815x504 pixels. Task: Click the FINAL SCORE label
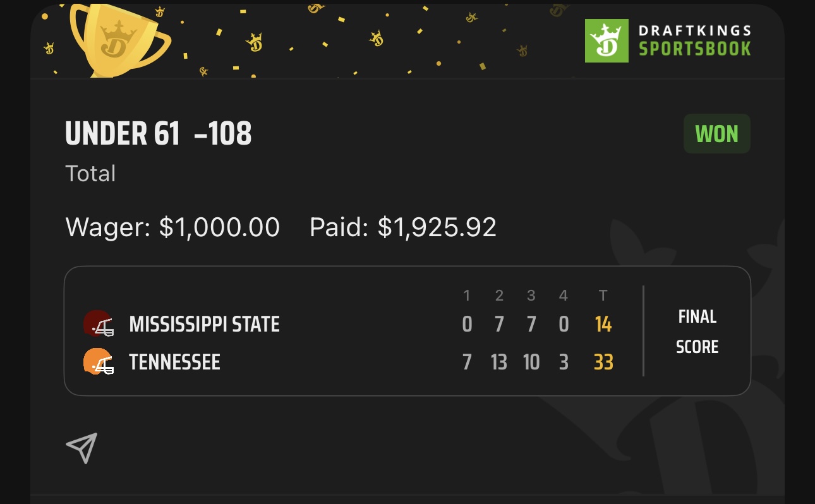click(x=697, y=332)
